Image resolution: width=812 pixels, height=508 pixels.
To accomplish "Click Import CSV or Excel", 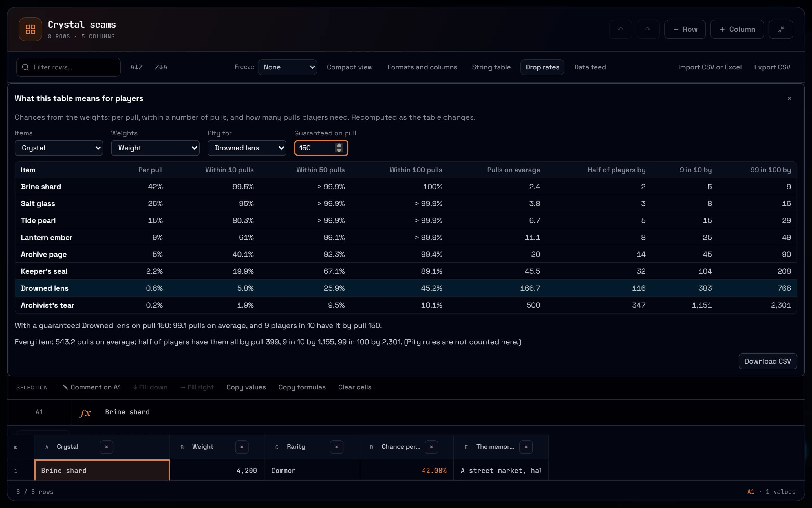I will (x=710, y=67).
